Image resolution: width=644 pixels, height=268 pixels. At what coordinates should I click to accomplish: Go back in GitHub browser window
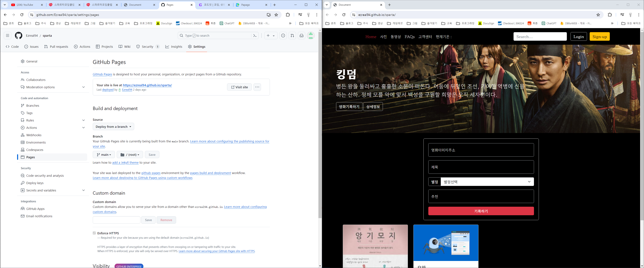point(5,15)
